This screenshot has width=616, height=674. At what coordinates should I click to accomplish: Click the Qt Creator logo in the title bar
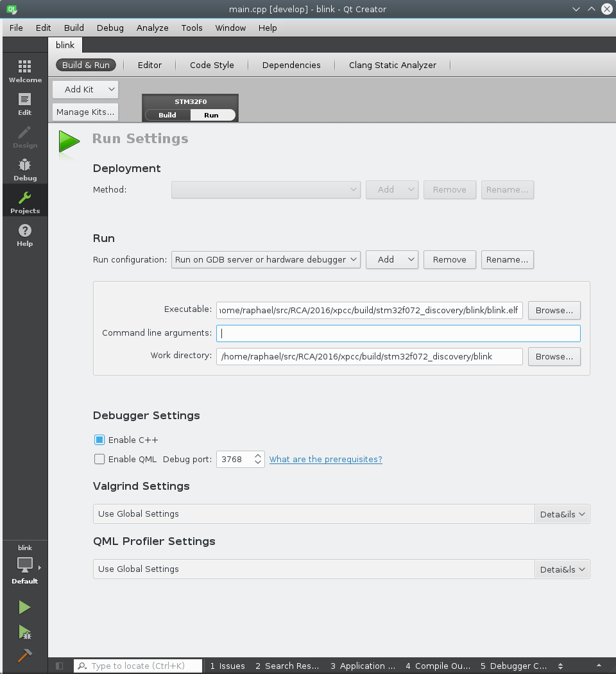pyautogui.click(x=12, y=9)
